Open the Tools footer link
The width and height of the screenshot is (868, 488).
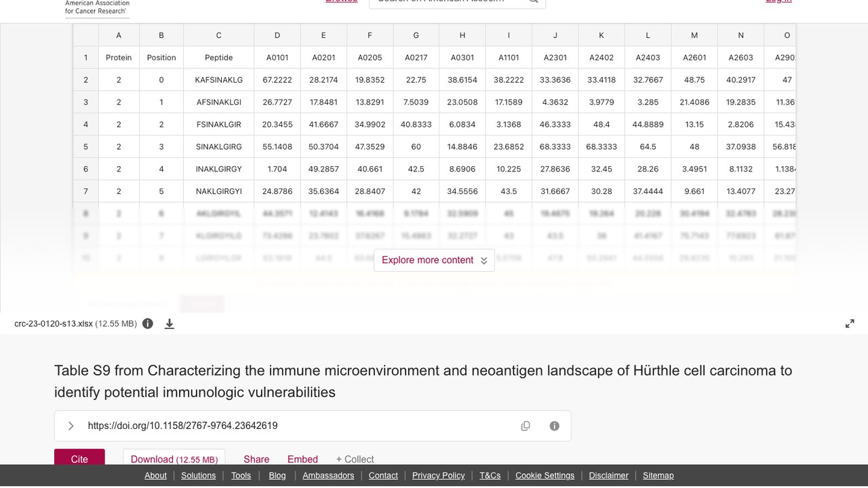241,476
